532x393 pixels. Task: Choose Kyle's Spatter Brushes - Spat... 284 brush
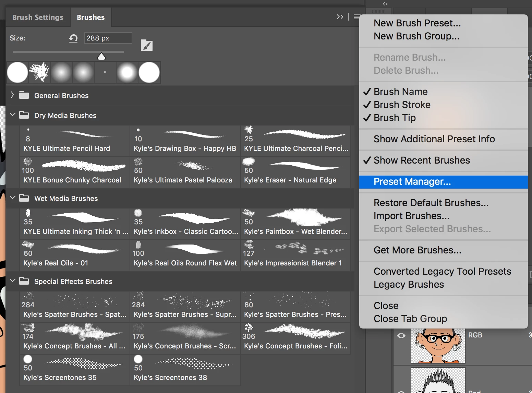tap(75, 307)
